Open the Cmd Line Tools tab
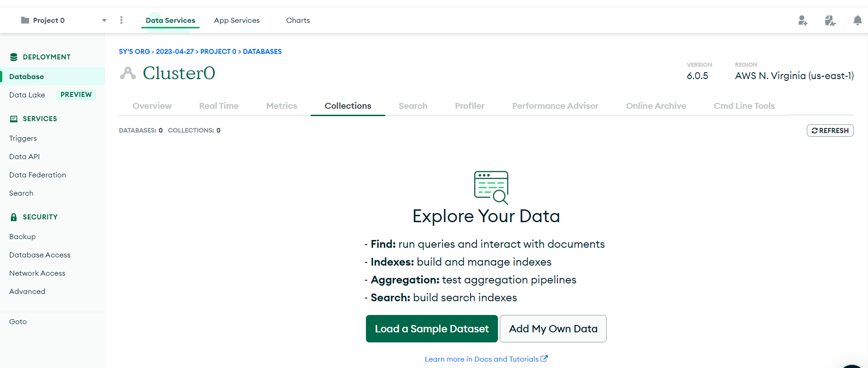 click(x=744, y=106)
